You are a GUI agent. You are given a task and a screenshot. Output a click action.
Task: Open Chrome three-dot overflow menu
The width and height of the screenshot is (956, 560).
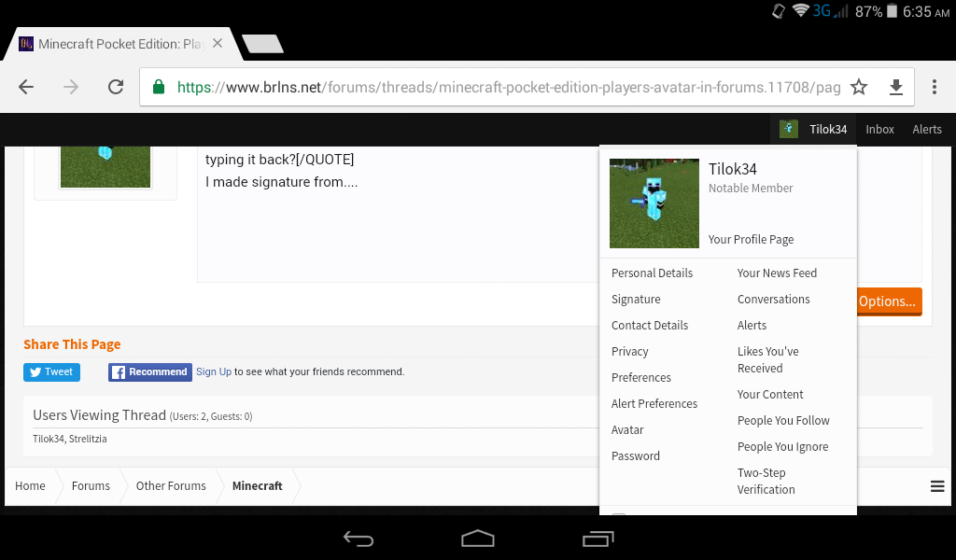934,87
